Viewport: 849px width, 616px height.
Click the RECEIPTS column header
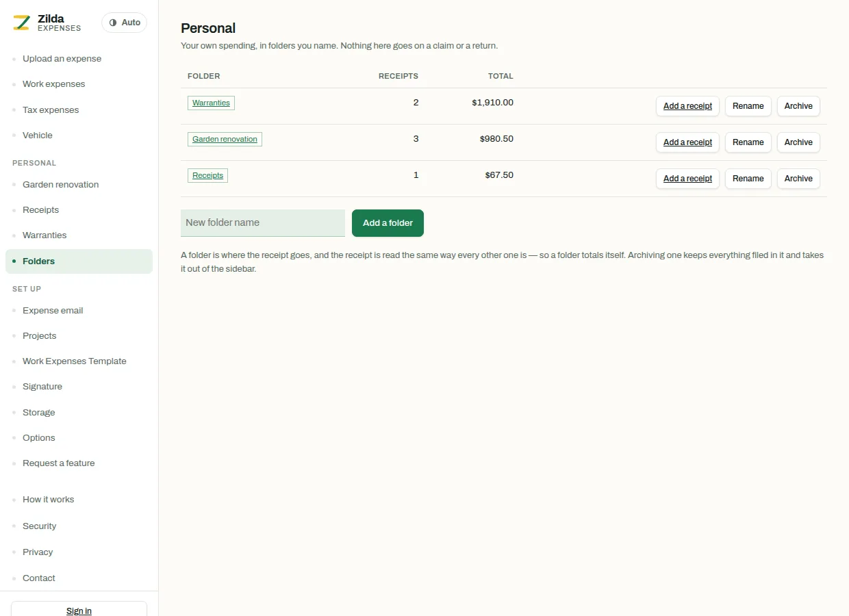tap(398, 76)
